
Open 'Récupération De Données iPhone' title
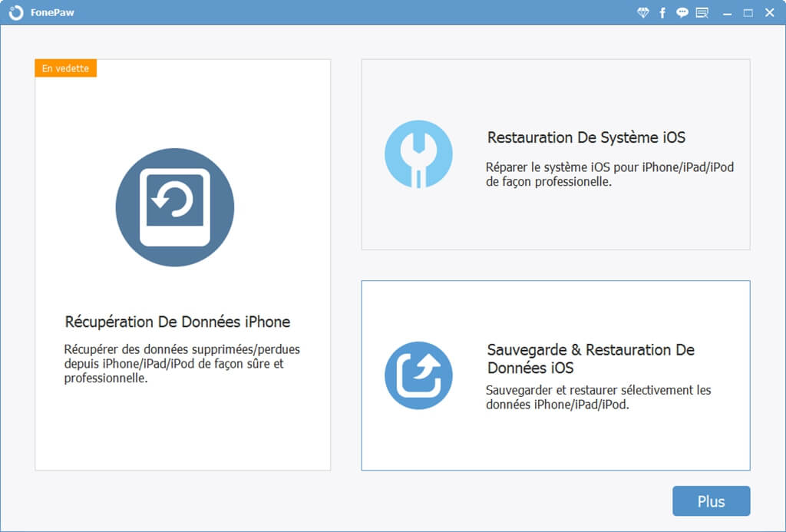(x=177, y=322)
